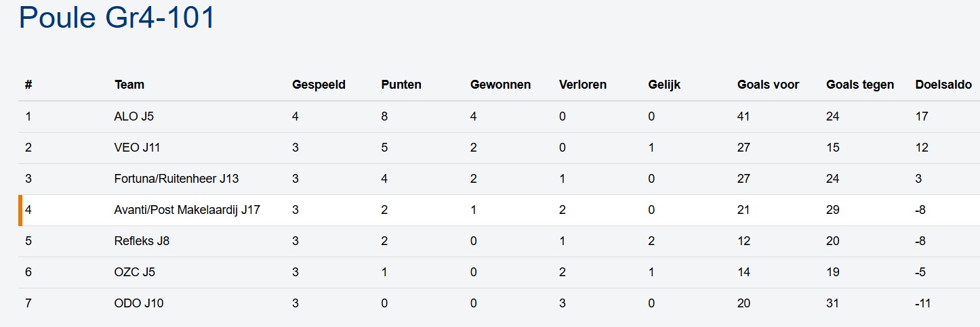Select the Gewonnen column header
The width and height of the screenshot is (980, 327).
(500, 85)
